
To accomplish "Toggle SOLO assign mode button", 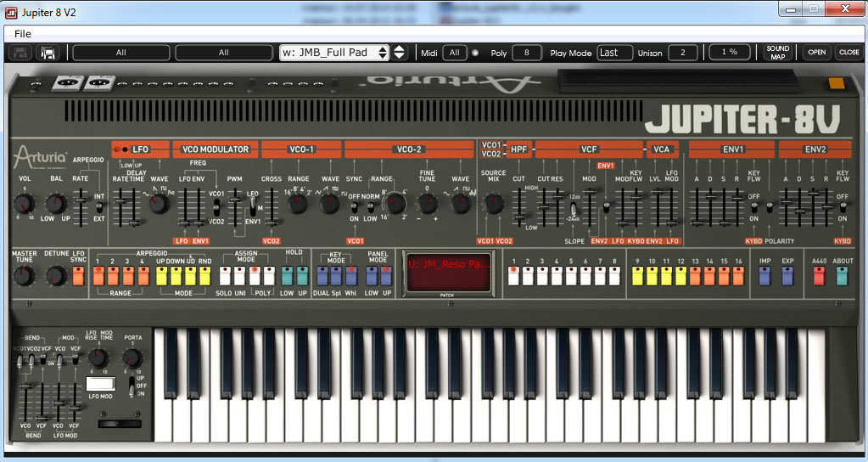I will click(x=226, y=275).
